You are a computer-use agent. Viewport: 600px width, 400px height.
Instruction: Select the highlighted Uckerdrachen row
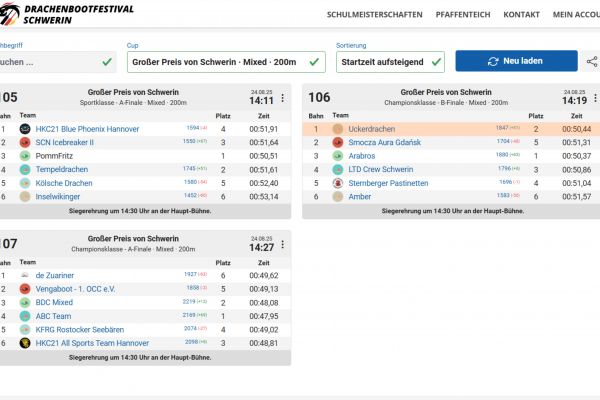click(451, 129)
